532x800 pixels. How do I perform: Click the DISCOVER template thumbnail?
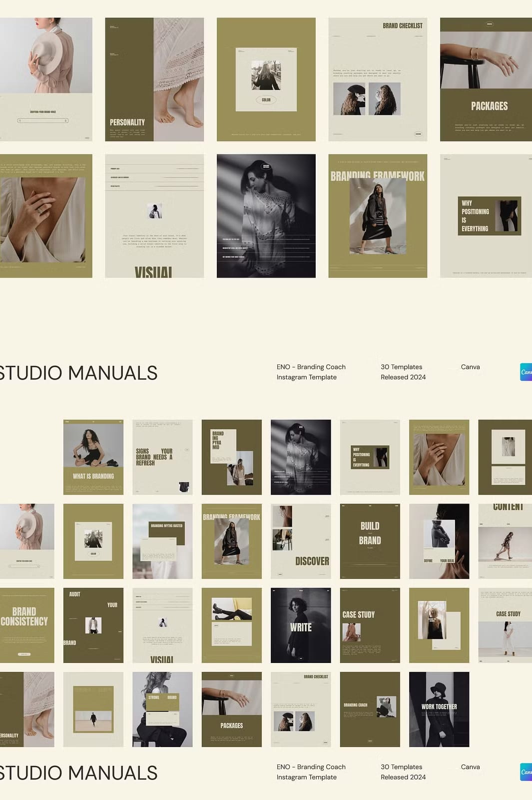pyautogui.click(x=300, y=541)
